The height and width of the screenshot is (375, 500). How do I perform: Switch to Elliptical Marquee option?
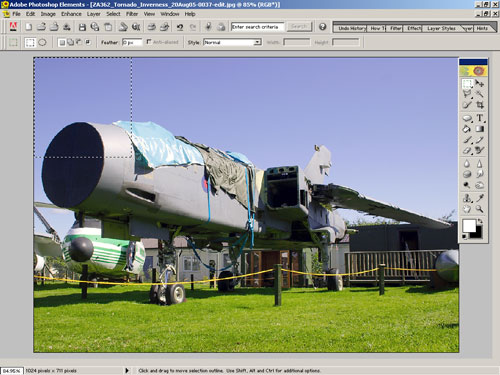[42, 42]
